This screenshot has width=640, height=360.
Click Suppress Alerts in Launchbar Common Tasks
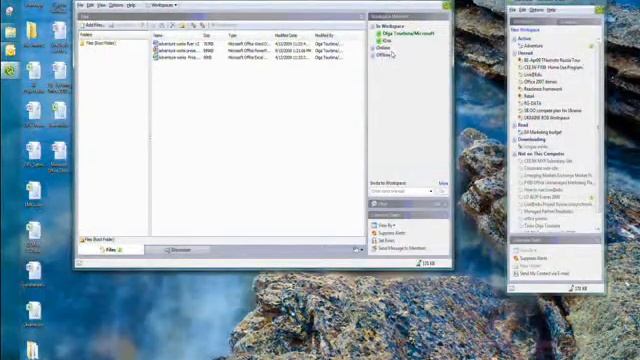click(530, 258)
